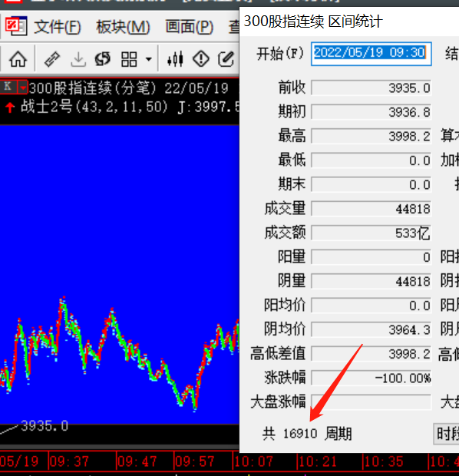The height and width of the screenshot is (476, 459).
Task: Click the Home icon in the toolbar
Action: coord(18,59)
